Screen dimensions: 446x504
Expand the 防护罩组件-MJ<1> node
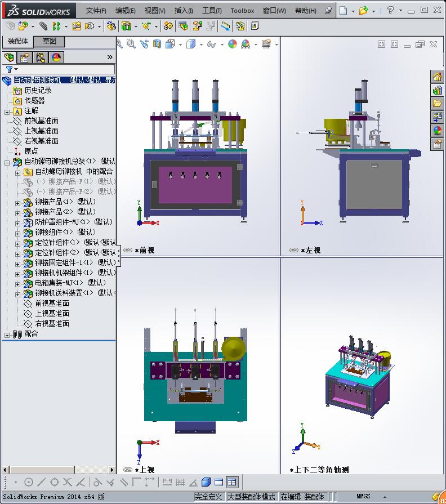click(17, 224)
